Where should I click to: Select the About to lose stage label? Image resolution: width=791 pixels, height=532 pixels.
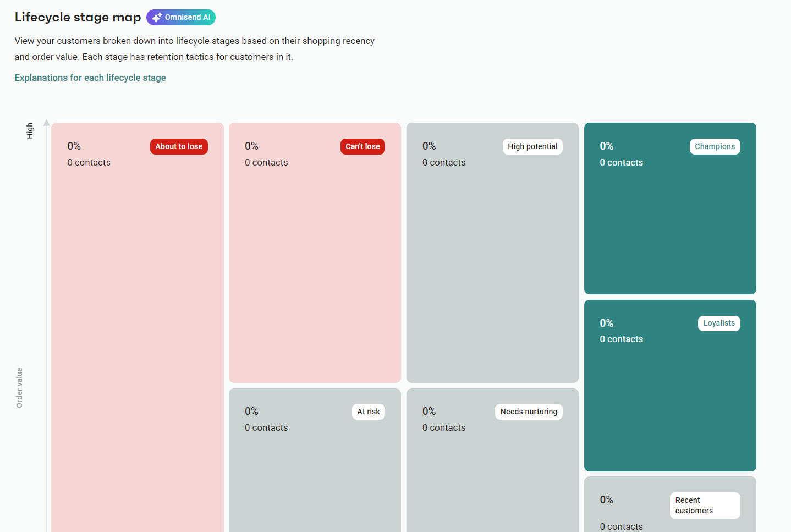(179, 146)
